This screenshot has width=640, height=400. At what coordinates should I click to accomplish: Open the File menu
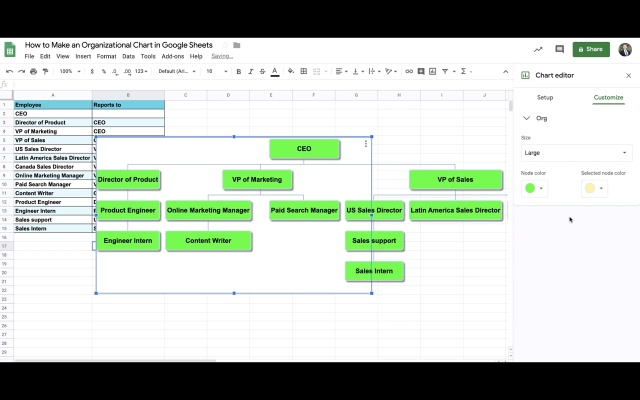pos(29,56)
